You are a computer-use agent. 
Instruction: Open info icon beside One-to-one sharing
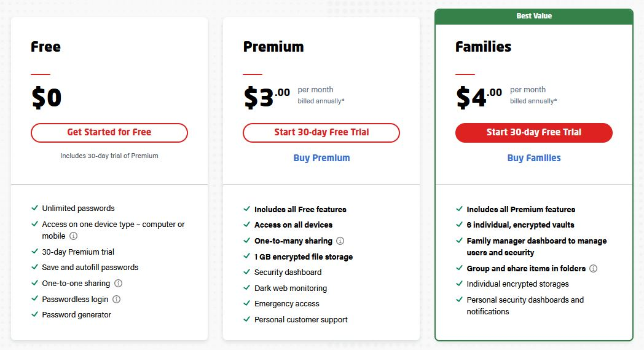coord(118,284)
